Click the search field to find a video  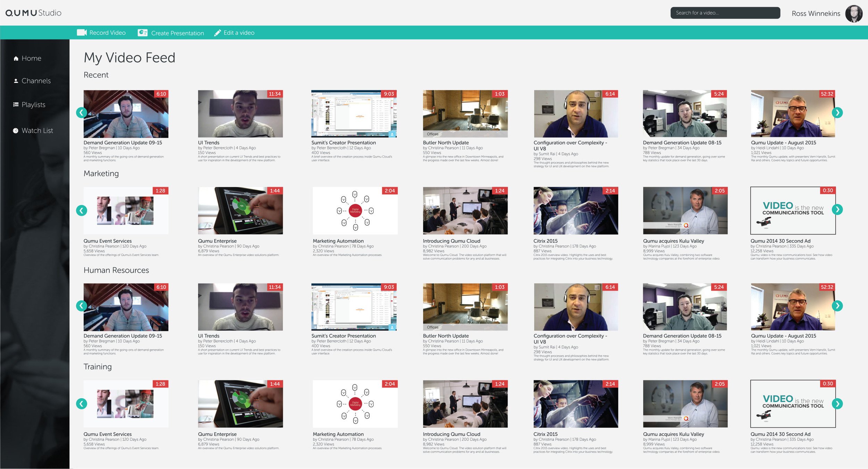coord(726,13)
